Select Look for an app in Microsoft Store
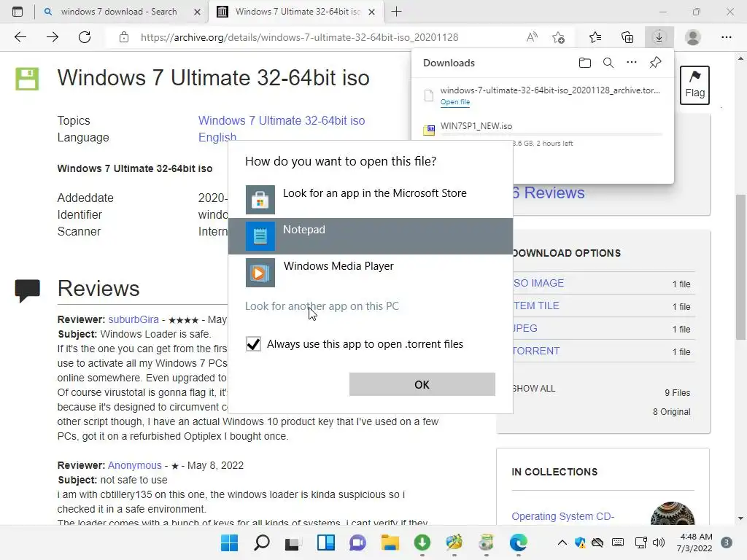 [x=371, y=200]
